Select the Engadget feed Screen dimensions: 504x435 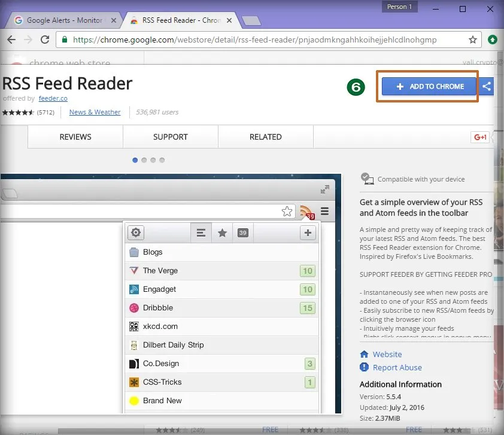(222, 289)
